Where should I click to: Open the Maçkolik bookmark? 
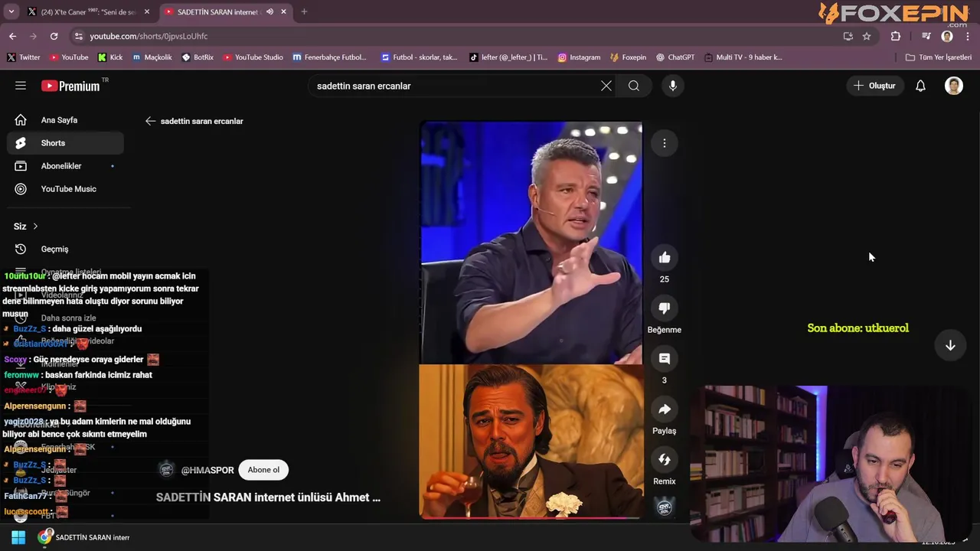click(152, 57)
